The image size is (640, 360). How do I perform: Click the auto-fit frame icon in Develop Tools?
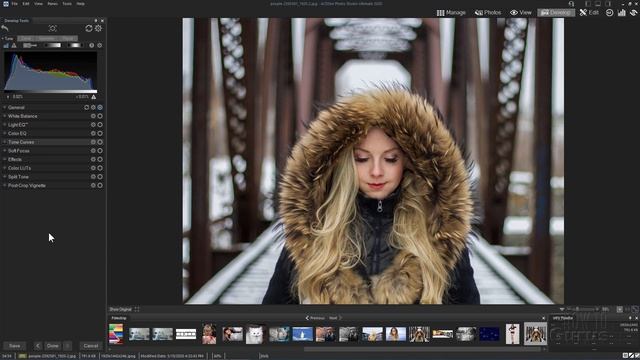tap(53, 28)
